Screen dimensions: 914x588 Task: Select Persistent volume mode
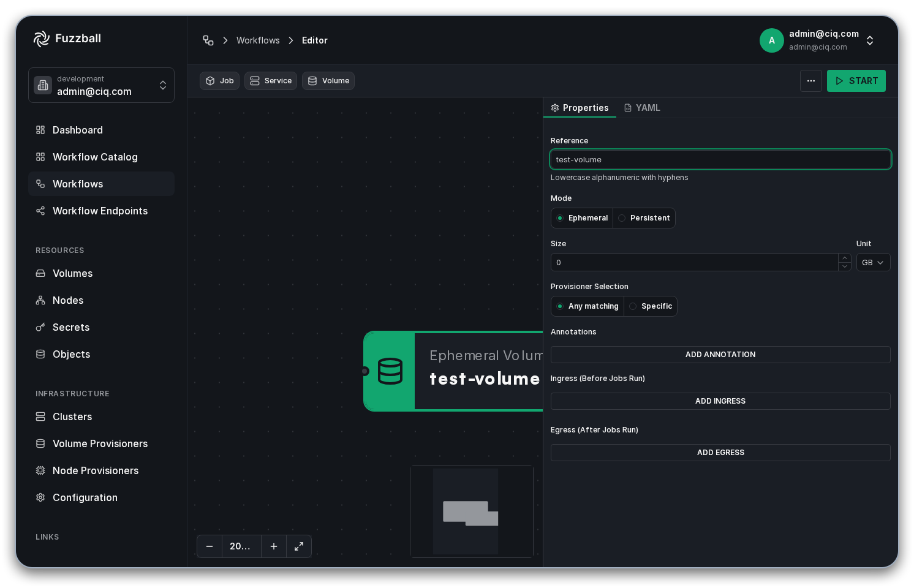pyautogui.click(x=644, y=218)
